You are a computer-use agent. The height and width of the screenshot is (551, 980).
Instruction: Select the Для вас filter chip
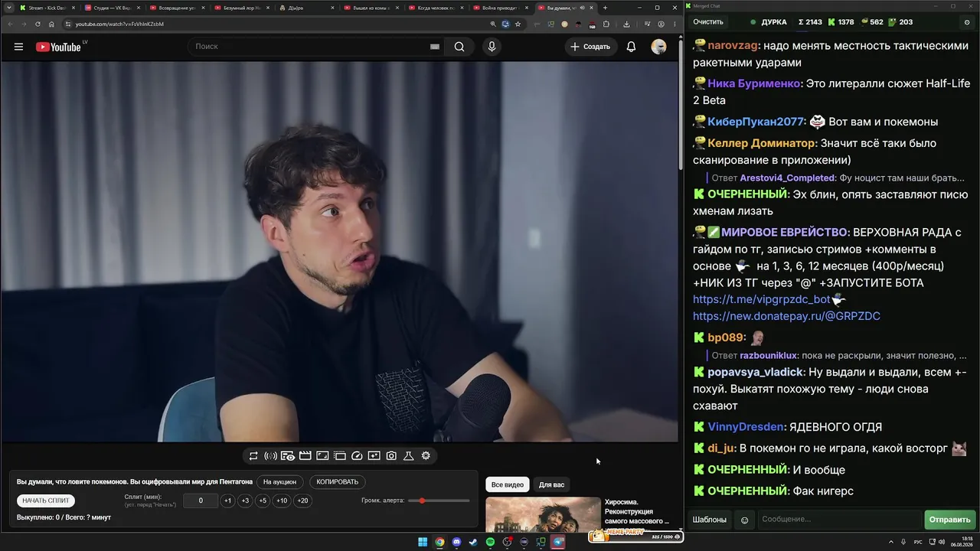(551, 485)
